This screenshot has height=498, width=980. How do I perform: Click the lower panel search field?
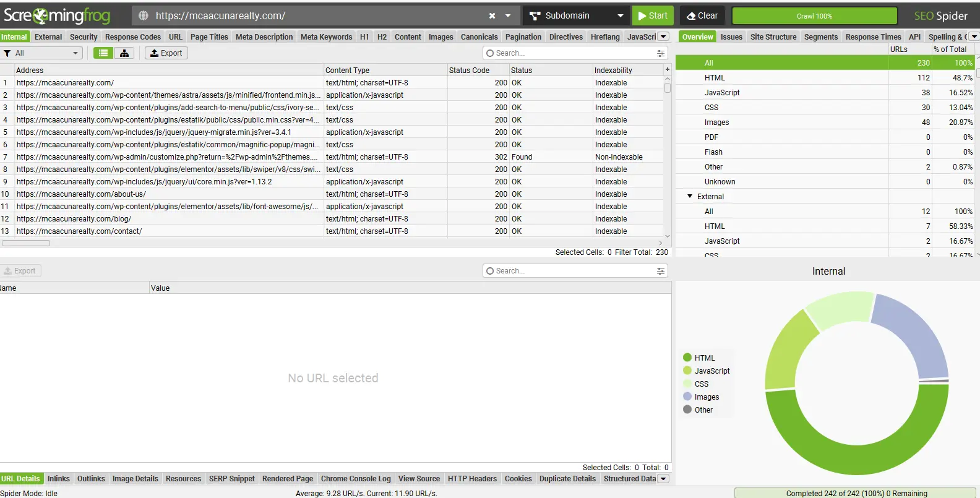(569, 271)
